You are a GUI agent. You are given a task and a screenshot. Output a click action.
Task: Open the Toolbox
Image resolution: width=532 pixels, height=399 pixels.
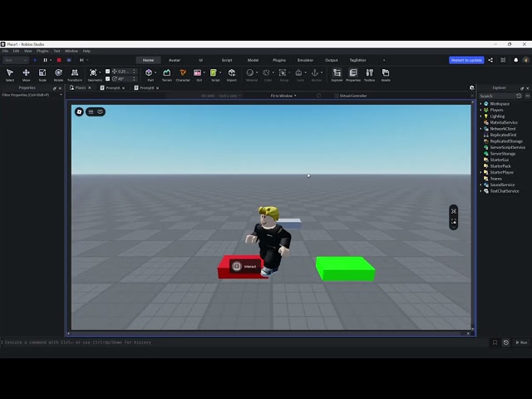369,75
